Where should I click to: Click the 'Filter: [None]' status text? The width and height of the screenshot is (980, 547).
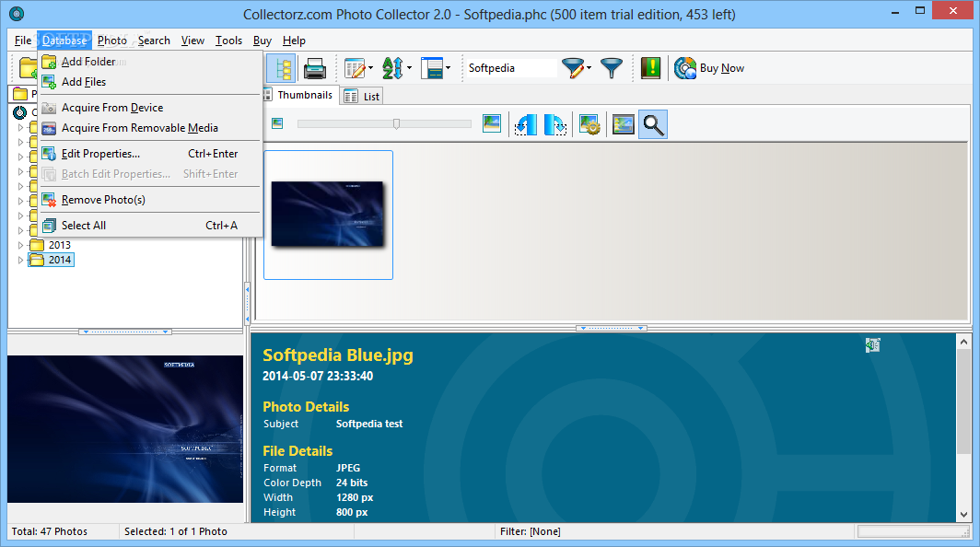[x=530, y=531]
